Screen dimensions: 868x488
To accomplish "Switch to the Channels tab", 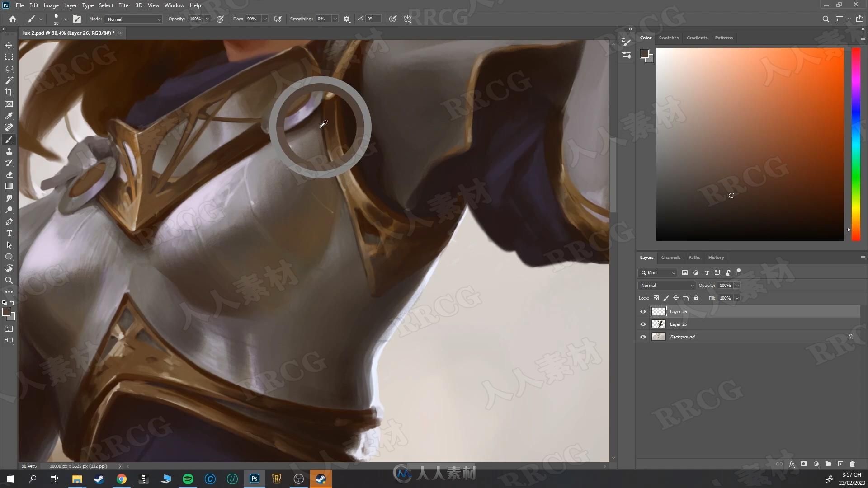I will (670, 257).
